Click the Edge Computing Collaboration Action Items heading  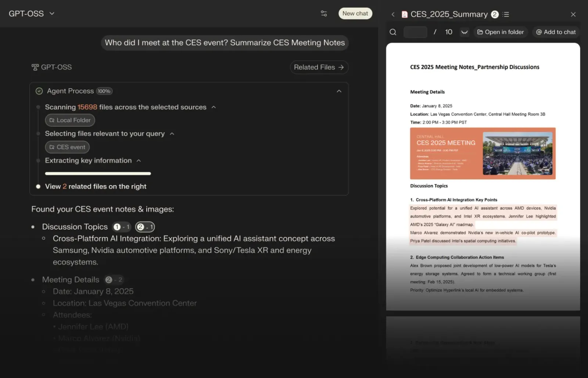457,257
